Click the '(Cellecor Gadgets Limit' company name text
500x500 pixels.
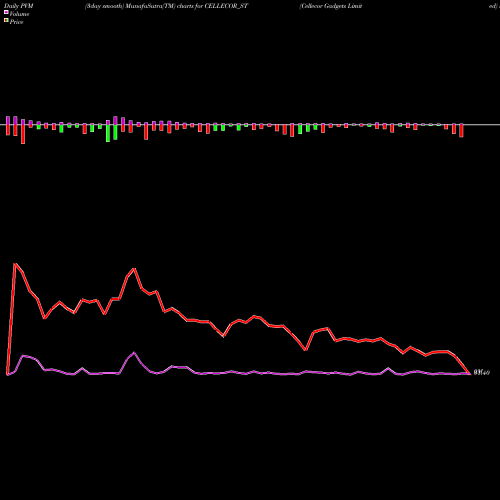click(331, 6)
